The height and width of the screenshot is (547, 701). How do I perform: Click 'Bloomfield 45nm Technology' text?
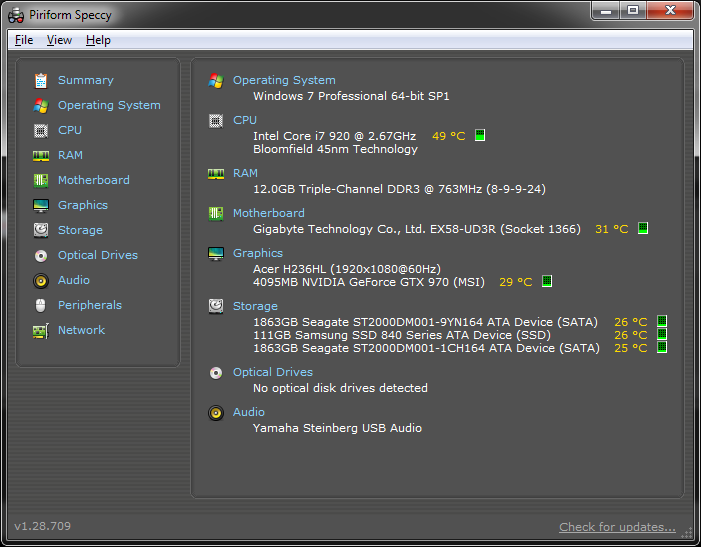pos(335,149)
